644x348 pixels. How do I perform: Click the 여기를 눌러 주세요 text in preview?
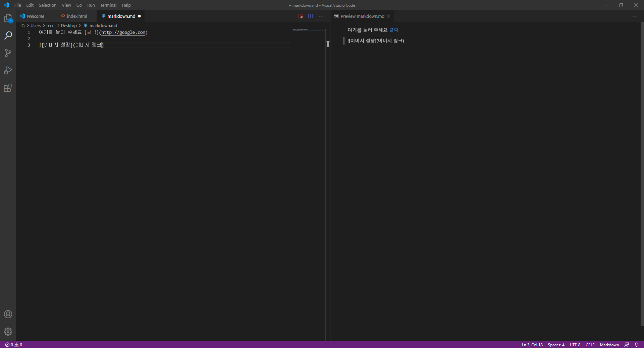tap(367, 30)
